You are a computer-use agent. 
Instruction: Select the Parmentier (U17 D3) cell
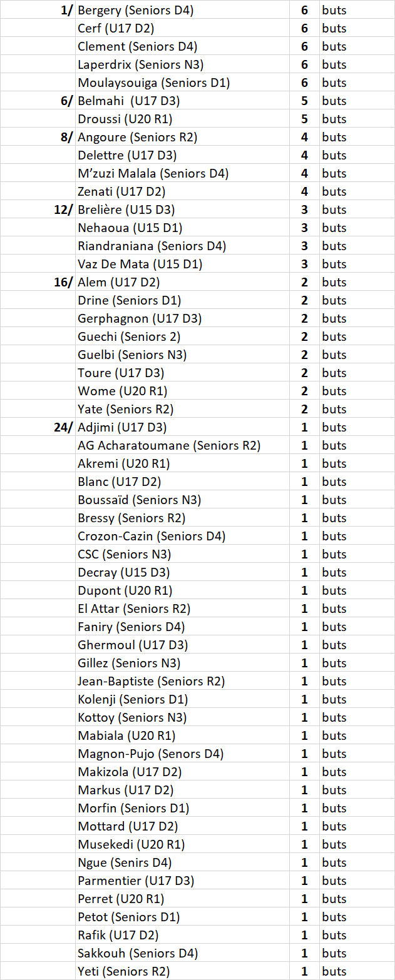183,881
